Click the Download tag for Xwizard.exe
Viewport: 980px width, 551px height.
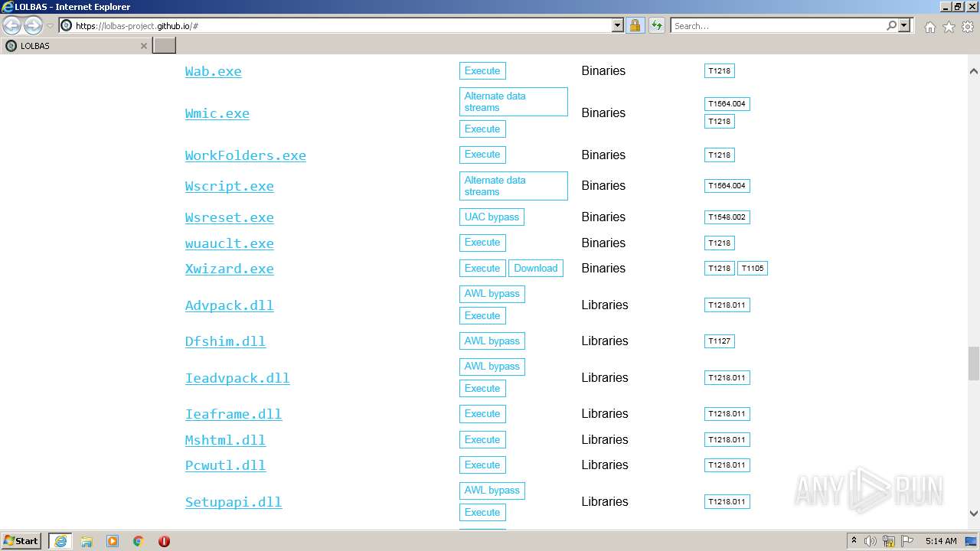pyautogui.click(x=536, y=268)
